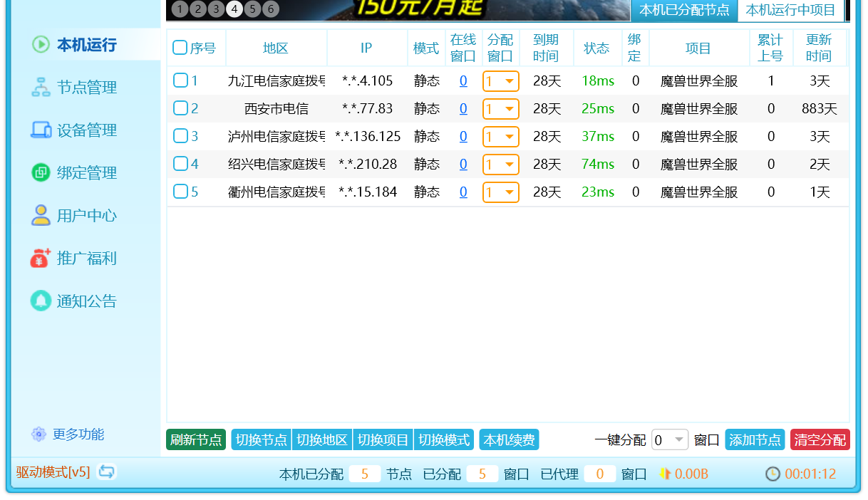The image size is (868, 500).
Task: Select the checkbox for row 5 衢州 node
Action: click(x=180, y=192)
